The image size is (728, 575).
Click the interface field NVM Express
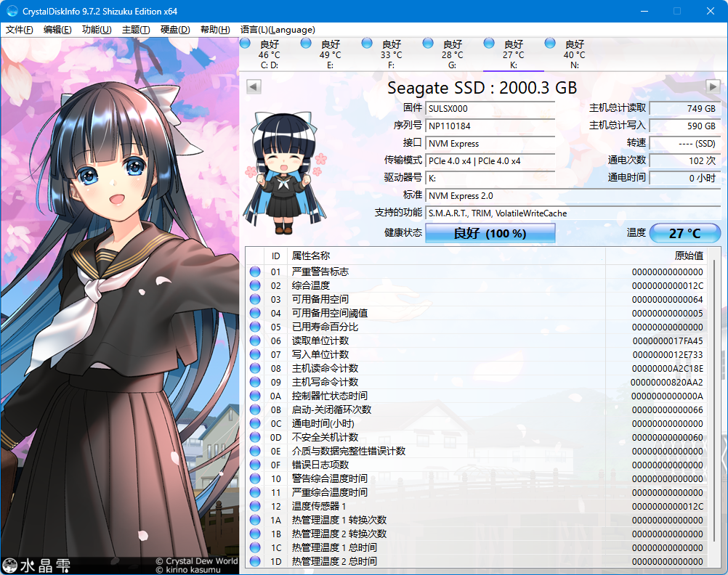(x=490, y=144)
